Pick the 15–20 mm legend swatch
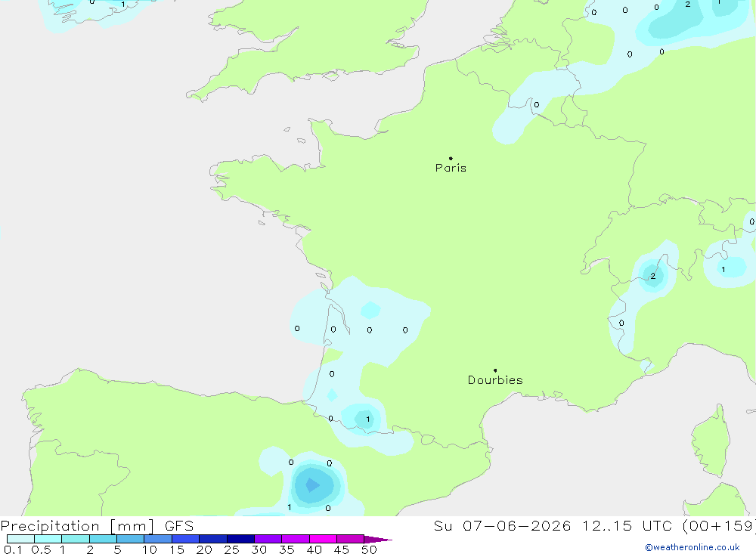The image size is (756, 554). (186, 539)
